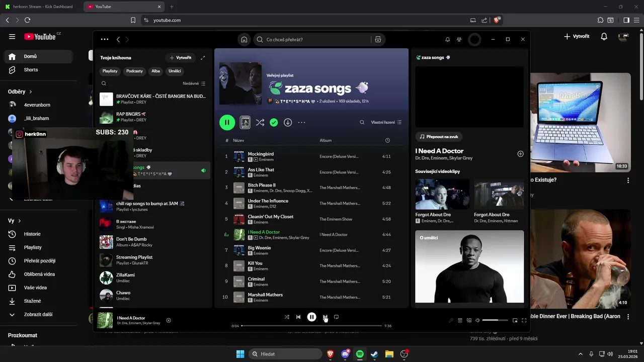644x362 pixels.
Task: Seek within the song progress bar
Action: (x=312, y=326)
